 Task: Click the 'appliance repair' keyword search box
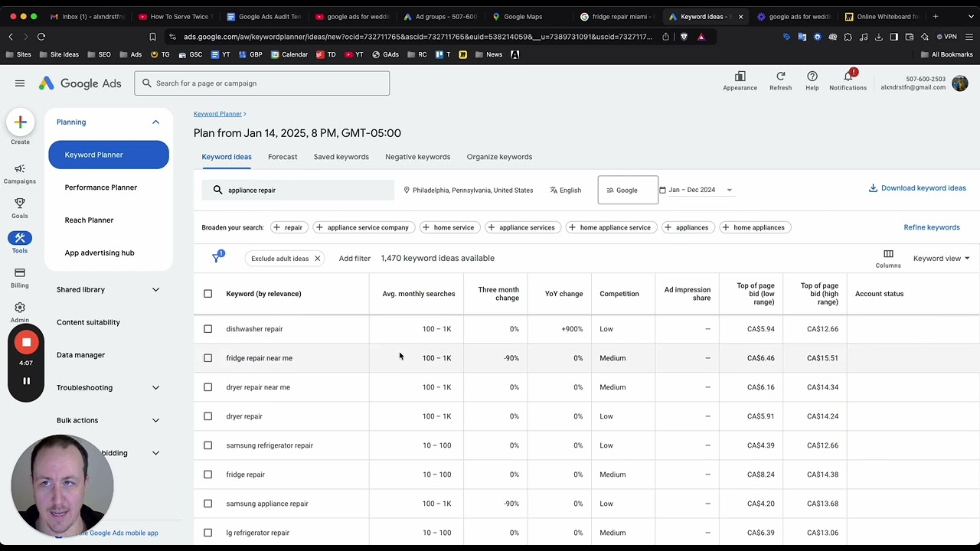[298, 191]
